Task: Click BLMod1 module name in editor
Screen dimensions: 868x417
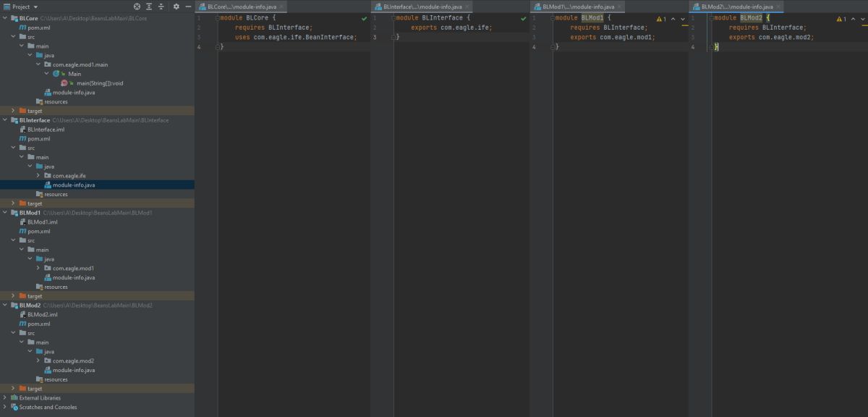Action: click(592, 18)
